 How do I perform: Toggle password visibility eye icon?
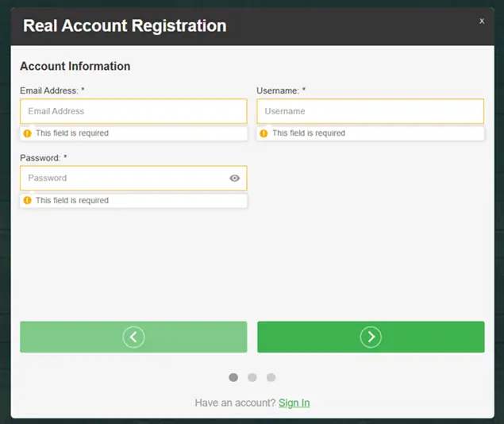tap(235, 178)
